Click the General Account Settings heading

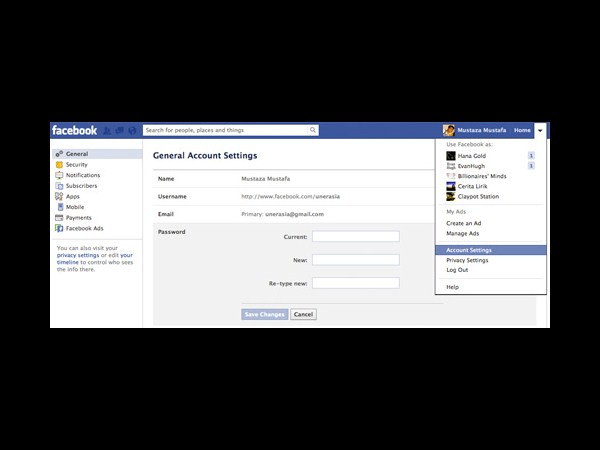pos(205,156)
